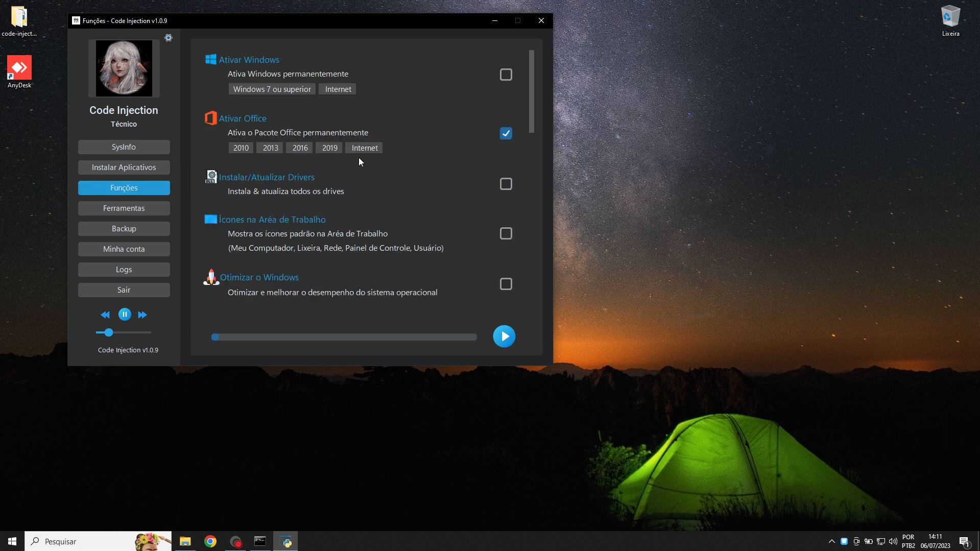The image size is (980, 551).
Task: Click the Windows 7 ou superior tag
Action: 272,89
